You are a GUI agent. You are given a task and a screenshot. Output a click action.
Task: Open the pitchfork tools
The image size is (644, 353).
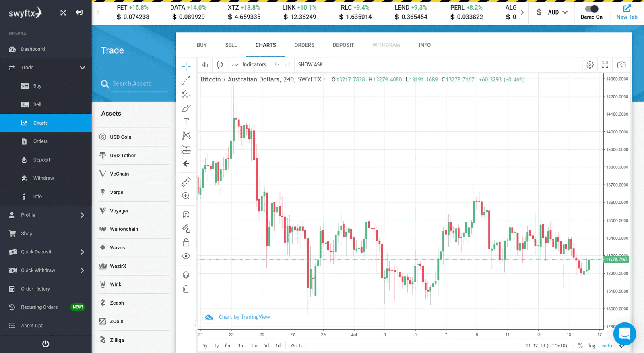click(x=186, y=95)
